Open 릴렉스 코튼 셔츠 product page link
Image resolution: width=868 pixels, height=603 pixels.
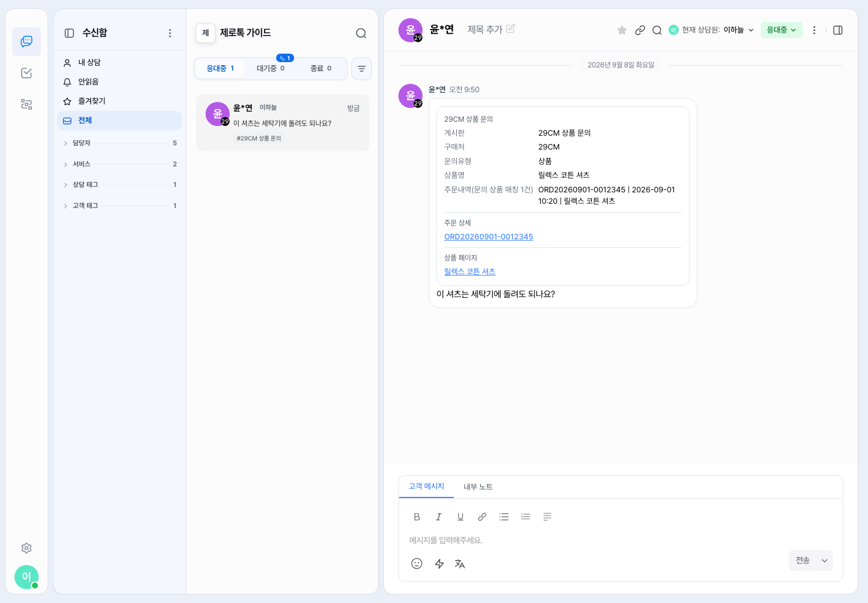pos(470,272)
